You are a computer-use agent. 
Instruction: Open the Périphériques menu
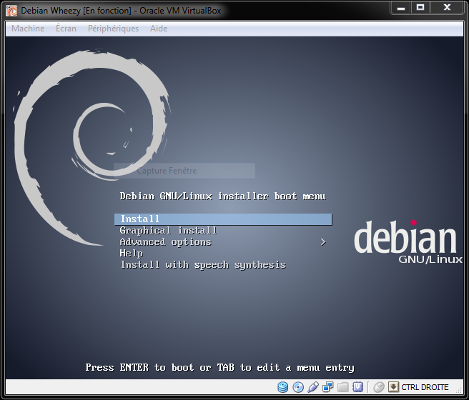(113, 29)
